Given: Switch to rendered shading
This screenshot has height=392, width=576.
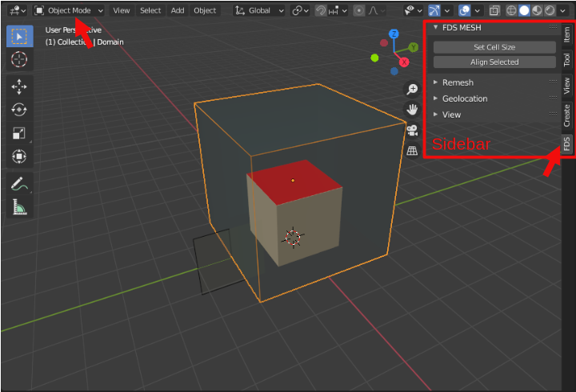Looking at the screenshot, I should coord(550,10).
